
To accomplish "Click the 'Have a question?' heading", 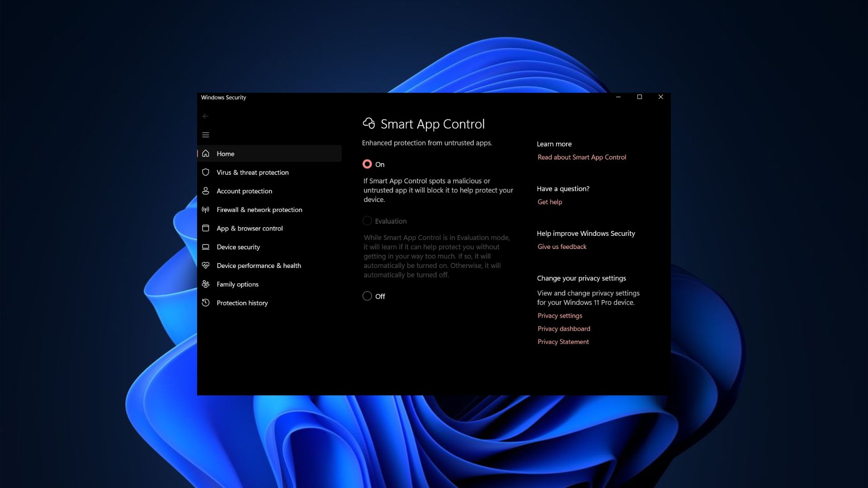I will click(563, 188).
